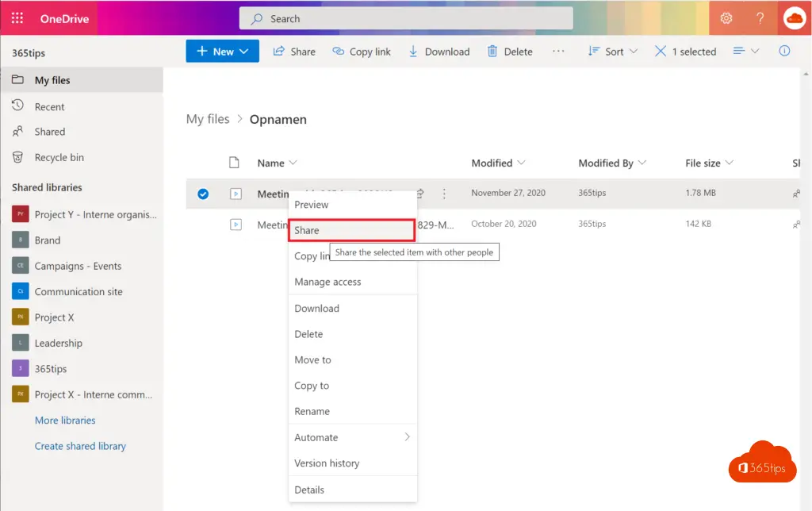Click the 1.78 MB file size

700,193
